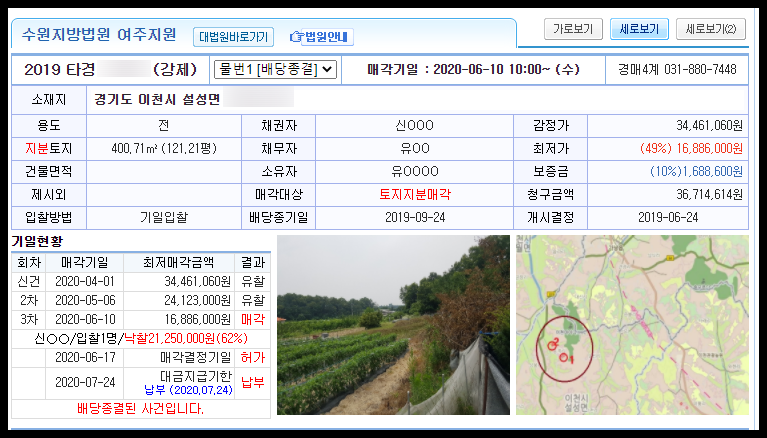The width and height of the screenshot is (767, 438).
Task: Click the area value 400.71㎡ (121.21평)
Action: [x=164, y=149]
